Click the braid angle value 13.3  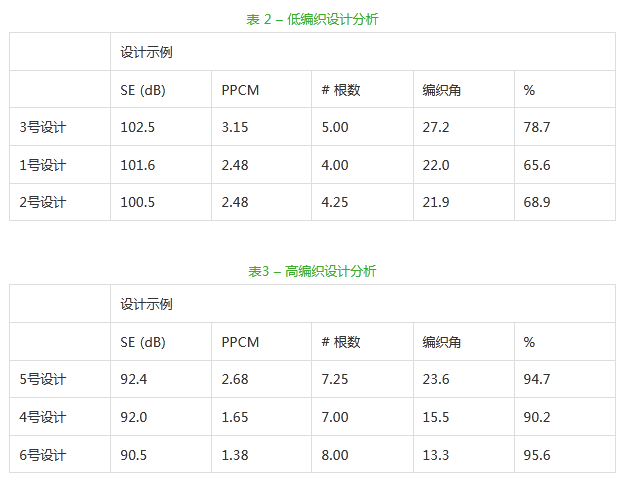pyautogui.click(x=436, y=455)
